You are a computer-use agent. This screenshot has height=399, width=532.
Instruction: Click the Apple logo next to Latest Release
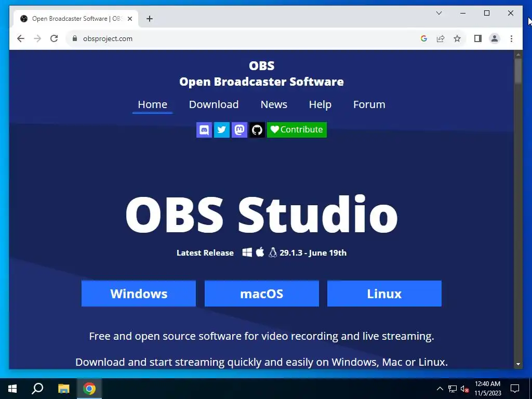260,252
